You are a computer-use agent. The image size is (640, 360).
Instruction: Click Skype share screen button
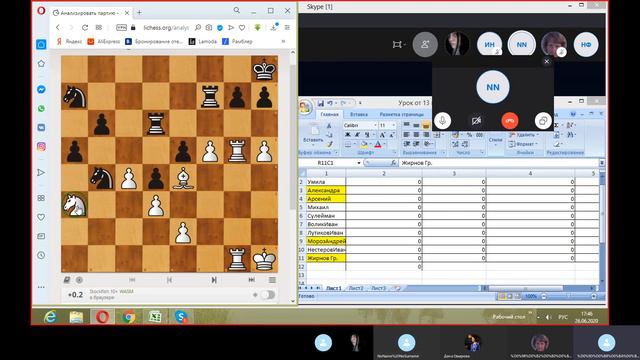coord(543,121)
